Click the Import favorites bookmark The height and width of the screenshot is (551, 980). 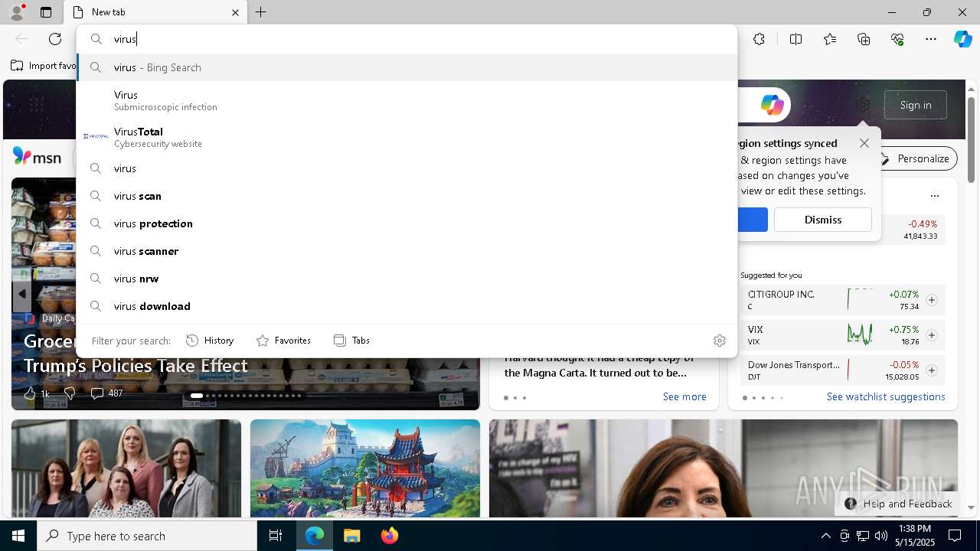point(44,66)
